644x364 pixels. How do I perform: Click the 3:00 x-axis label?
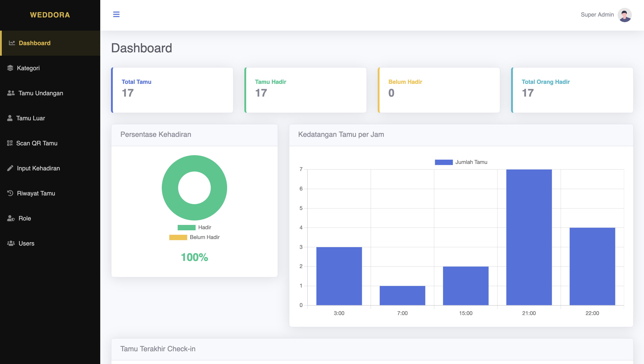(x=339, y=313)
